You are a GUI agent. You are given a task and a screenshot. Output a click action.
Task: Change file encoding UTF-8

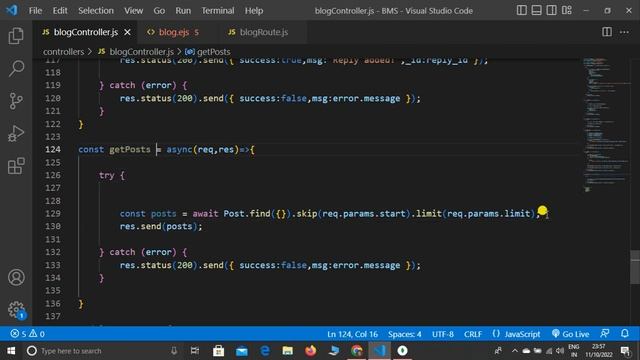click(443, 334)
